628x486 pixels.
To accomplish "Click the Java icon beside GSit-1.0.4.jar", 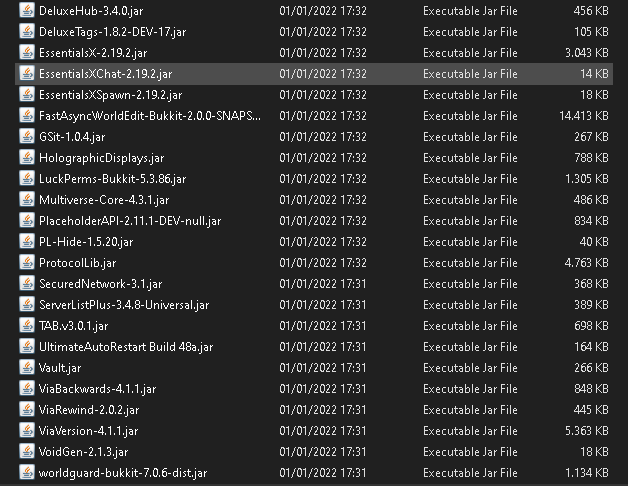I will coord(27,137).
